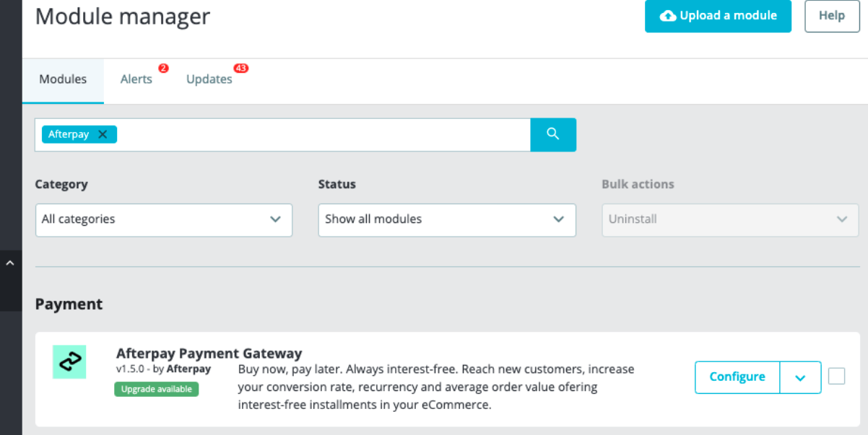Viewport: 868px width, 435px height.
Task: Click the Upgrade available badge
Action: pos(156,389)
